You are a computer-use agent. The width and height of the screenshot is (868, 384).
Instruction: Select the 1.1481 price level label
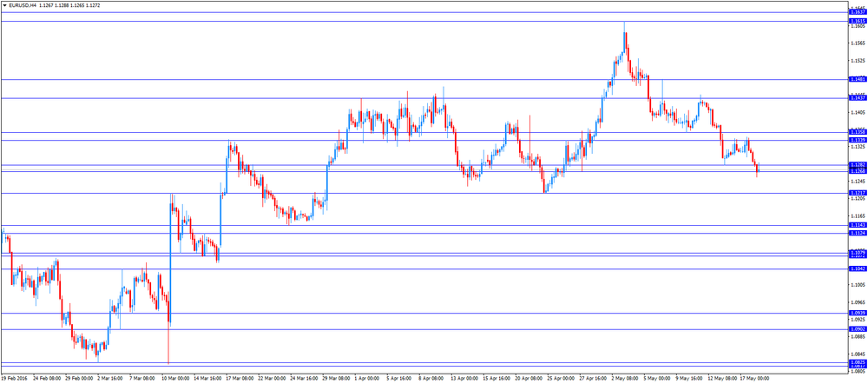[x=858, y=79]
